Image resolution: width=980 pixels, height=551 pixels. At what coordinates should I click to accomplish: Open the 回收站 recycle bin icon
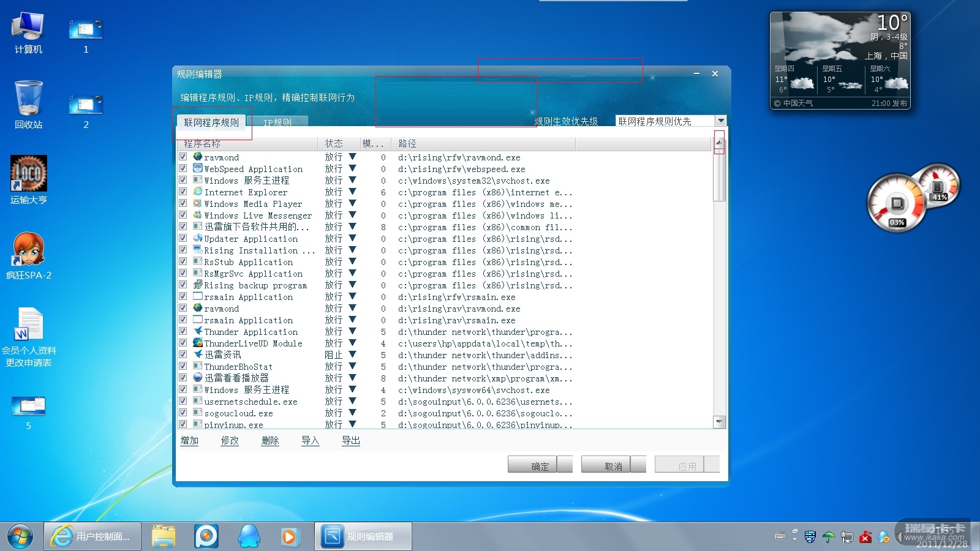click(28, 99)
